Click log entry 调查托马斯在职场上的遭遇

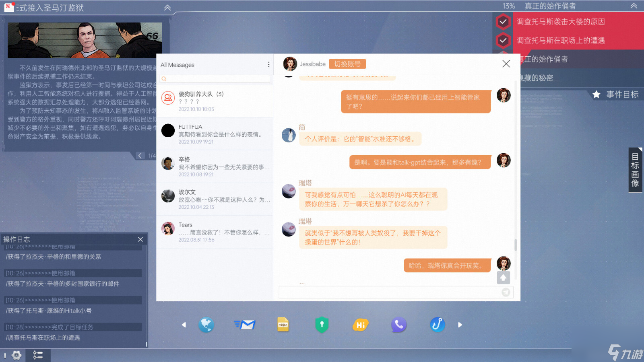click(43, 337)
